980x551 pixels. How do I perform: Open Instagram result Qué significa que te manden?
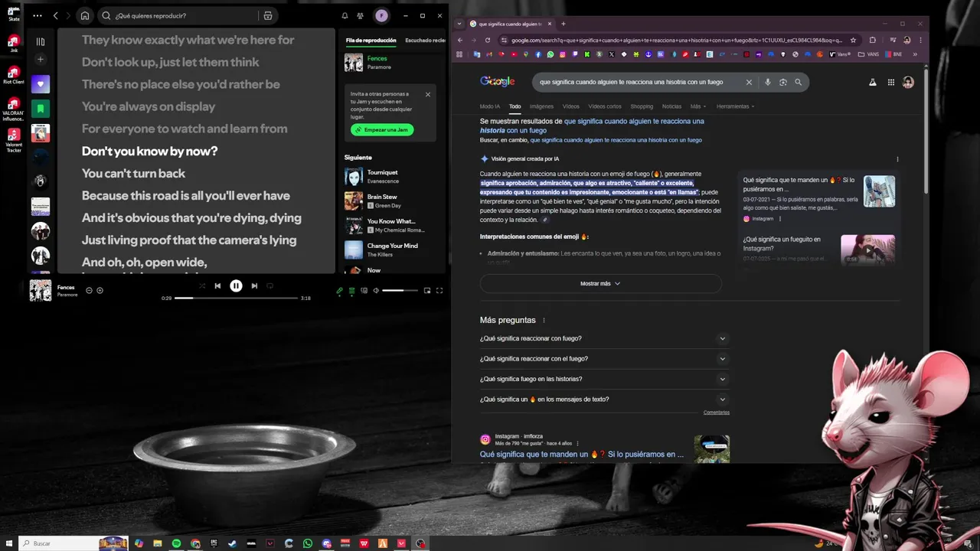tap(582, 454)
